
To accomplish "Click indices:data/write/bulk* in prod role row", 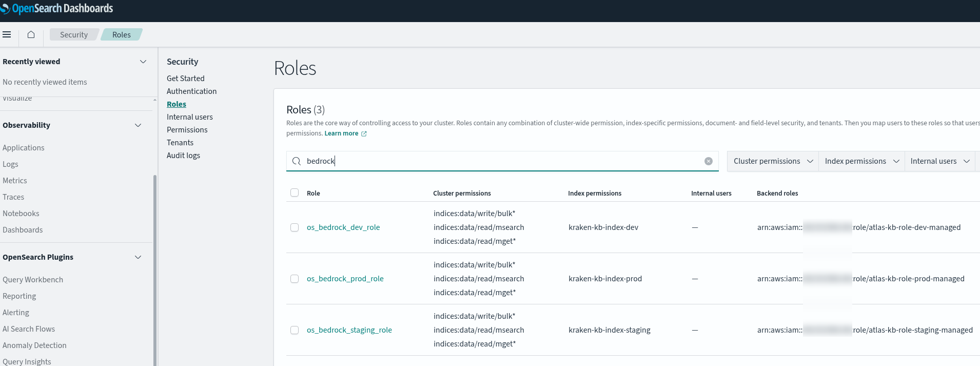I will tap(475, 265).
